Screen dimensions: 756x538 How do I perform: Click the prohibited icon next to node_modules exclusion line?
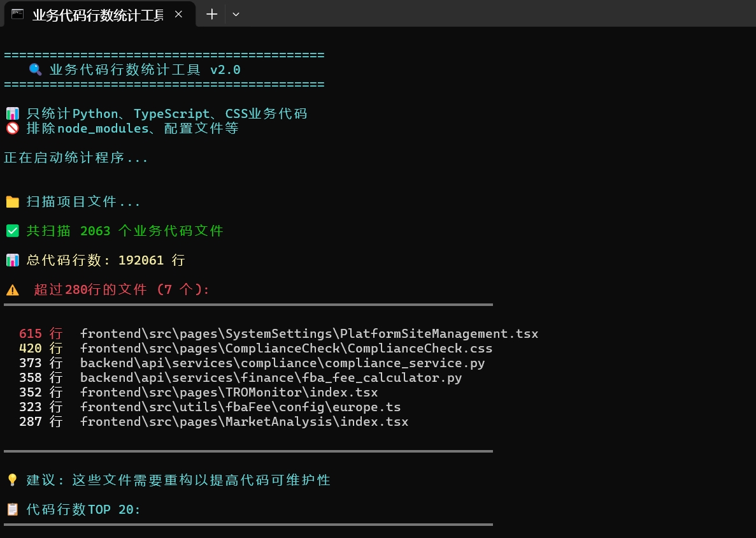[x=11, y=127]
